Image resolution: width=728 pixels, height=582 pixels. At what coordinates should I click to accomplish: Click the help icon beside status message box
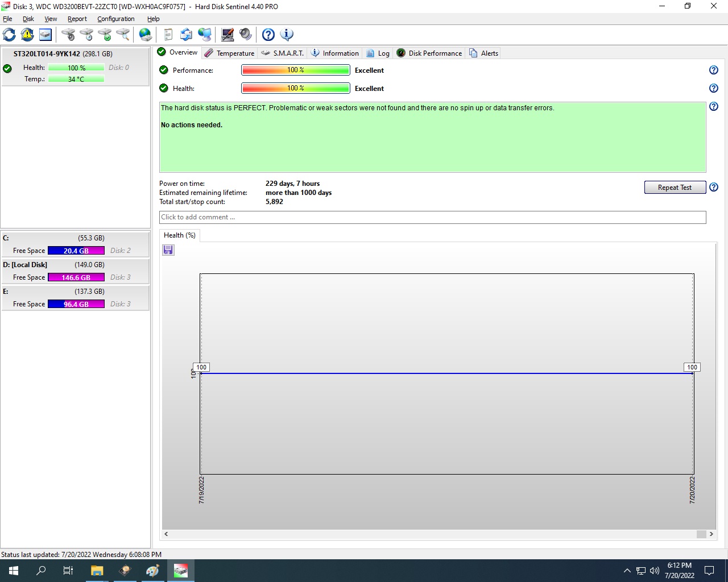(x=714, y=106)
